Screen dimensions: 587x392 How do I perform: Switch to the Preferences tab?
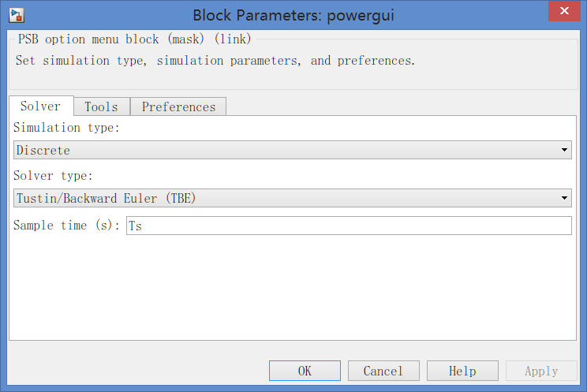point(178,106)
